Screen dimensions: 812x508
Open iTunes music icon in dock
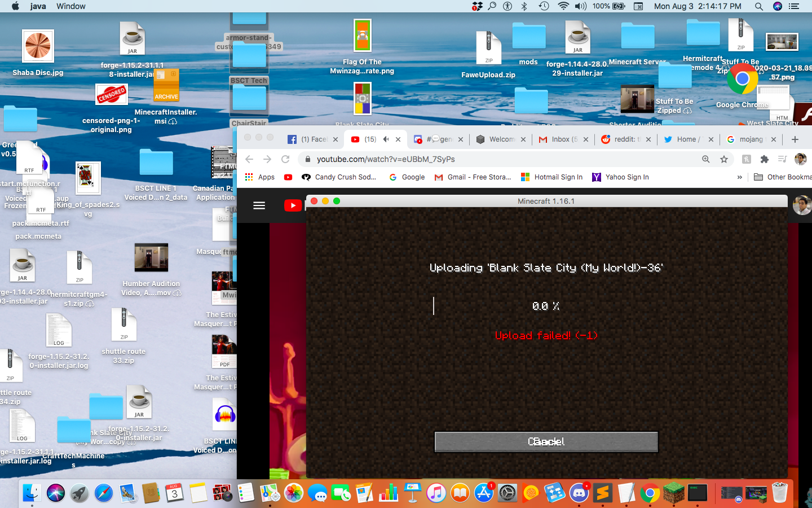pyautogui.click(x=436, y=493)
